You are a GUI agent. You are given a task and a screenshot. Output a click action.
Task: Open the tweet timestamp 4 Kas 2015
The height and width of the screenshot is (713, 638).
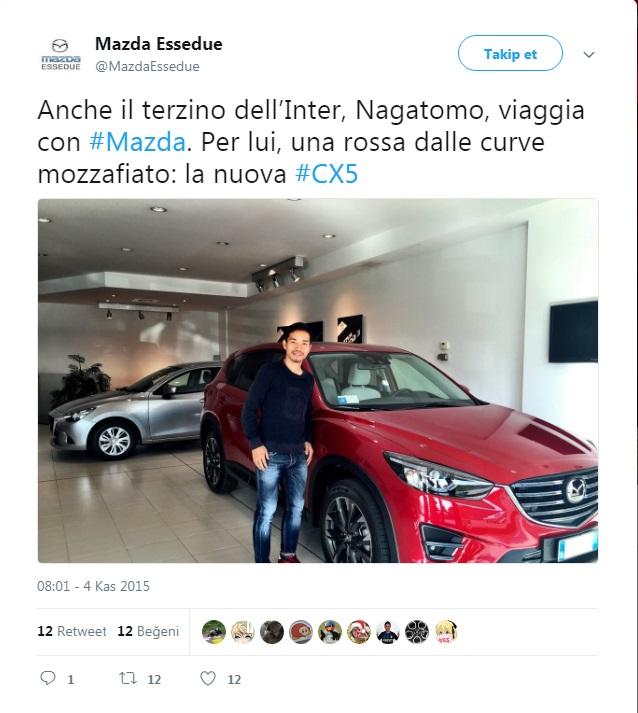pyautogui.click(x=93, y=586)
